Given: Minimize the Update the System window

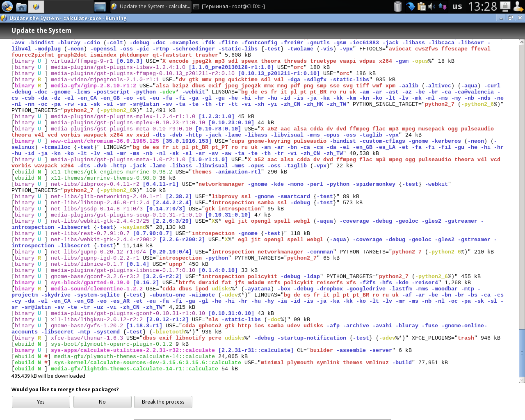Looking at the screenshot, I should click(501, 18).
